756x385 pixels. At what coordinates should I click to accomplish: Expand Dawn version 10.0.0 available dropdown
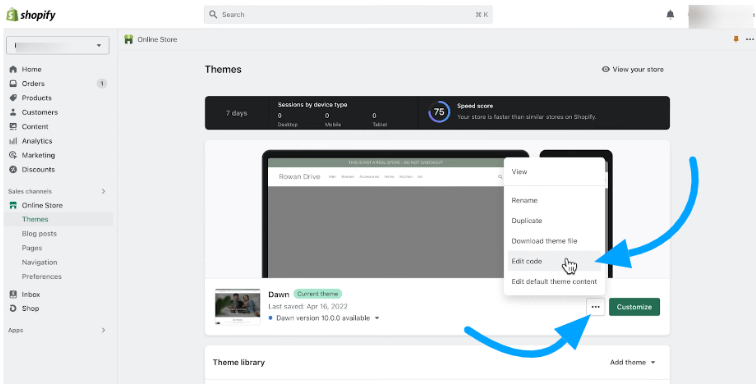coord(324,318)
